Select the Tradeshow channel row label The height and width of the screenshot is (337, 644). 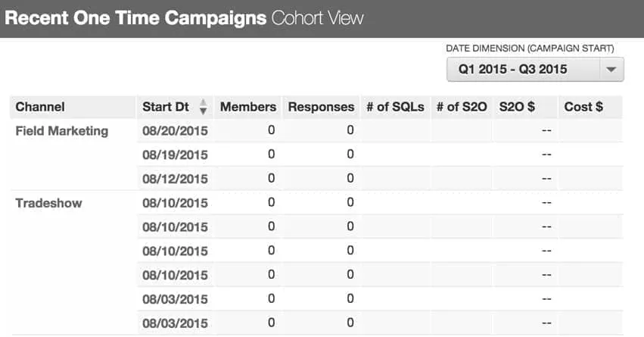click(49, 203)
